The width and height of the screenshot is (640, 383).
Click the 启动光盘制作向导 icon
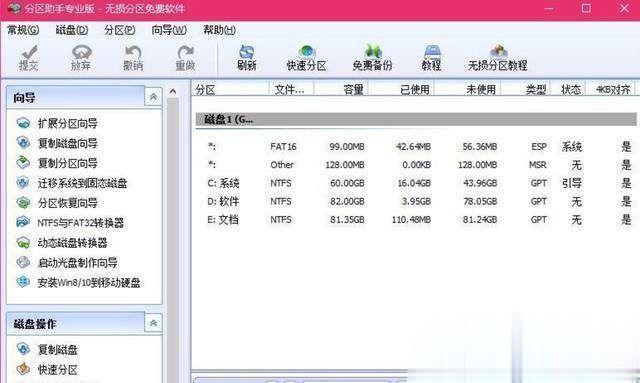23,262
